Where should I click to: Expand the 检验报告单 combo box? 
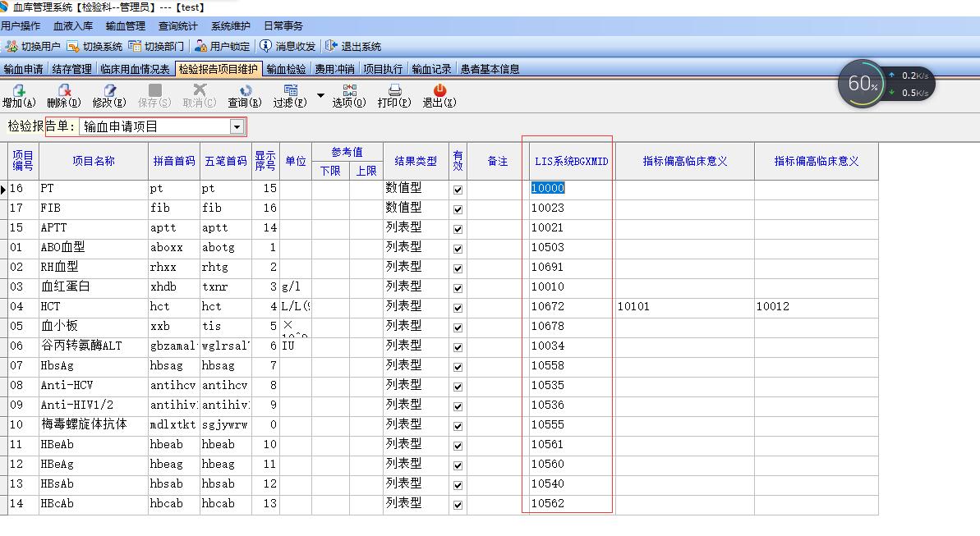tap(237, 126)
